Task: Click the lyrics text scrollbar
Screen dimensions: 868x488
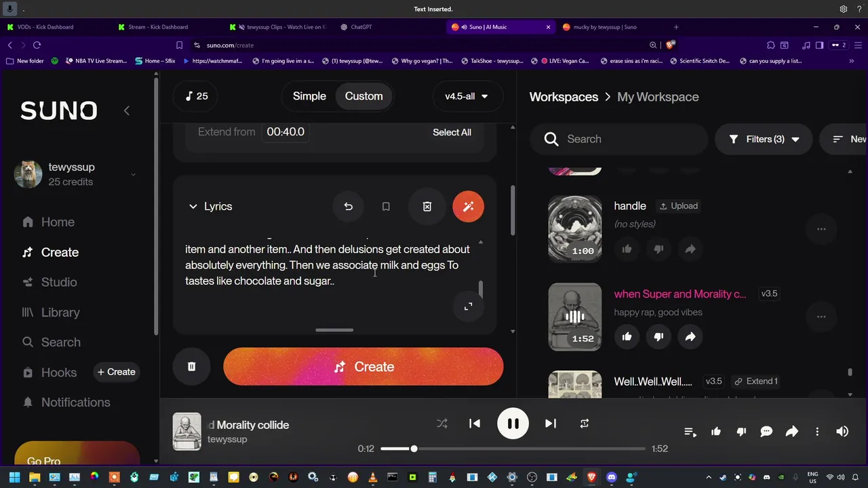Action: (x=481, y=290)
